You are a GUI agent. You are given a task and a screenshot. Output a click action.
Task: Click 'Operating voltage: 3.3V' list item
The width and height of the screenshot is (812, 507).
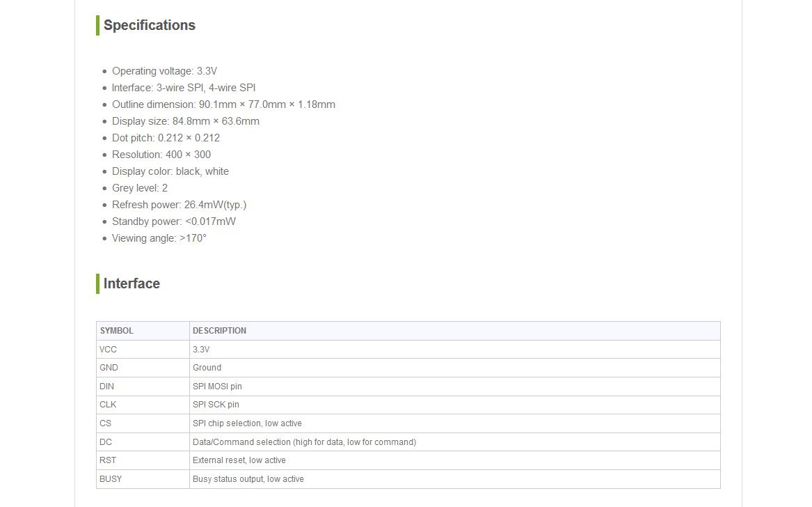164,71
